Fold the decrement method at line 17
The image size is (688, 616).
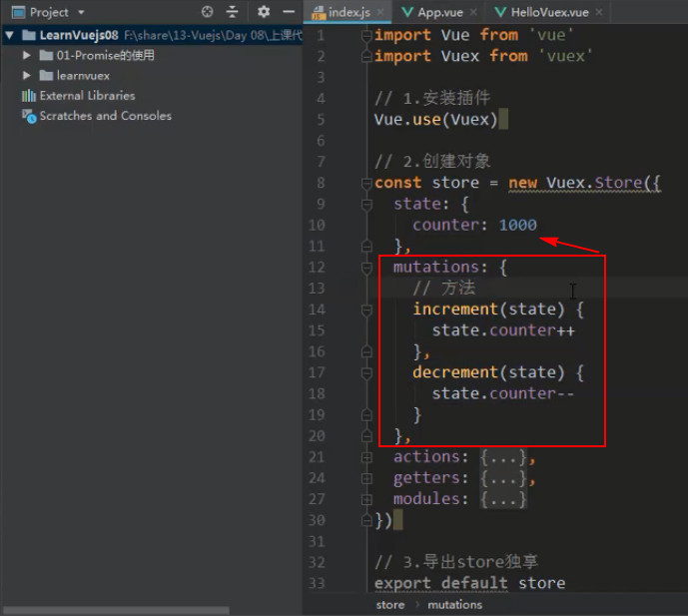(x=366, y=373)
